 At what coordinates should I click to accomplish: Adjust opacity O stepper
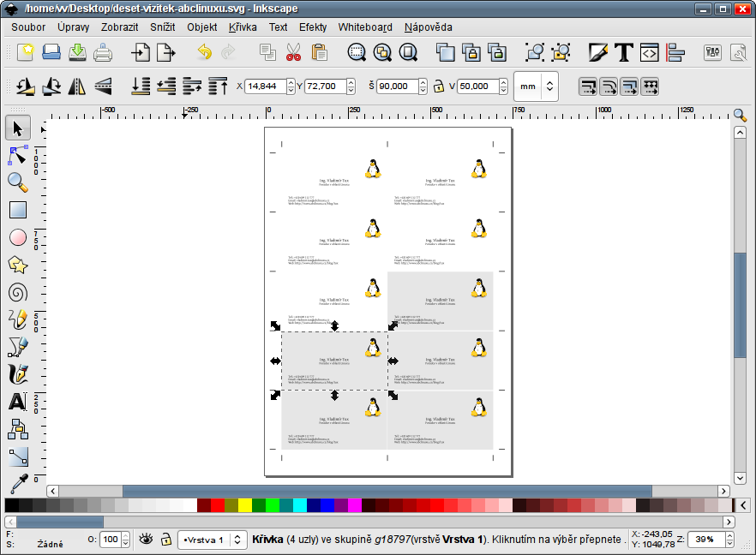tap(125, 539)
